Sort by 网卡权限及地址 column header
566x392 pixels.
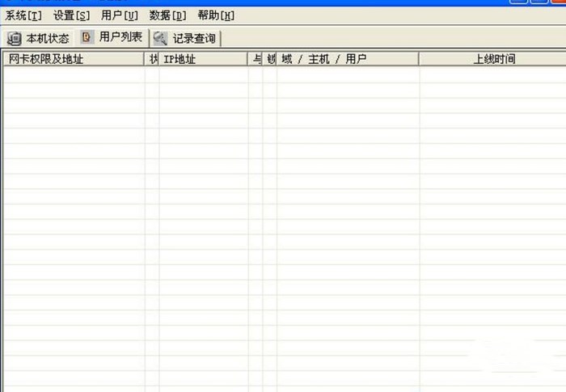tap(74, 59)
